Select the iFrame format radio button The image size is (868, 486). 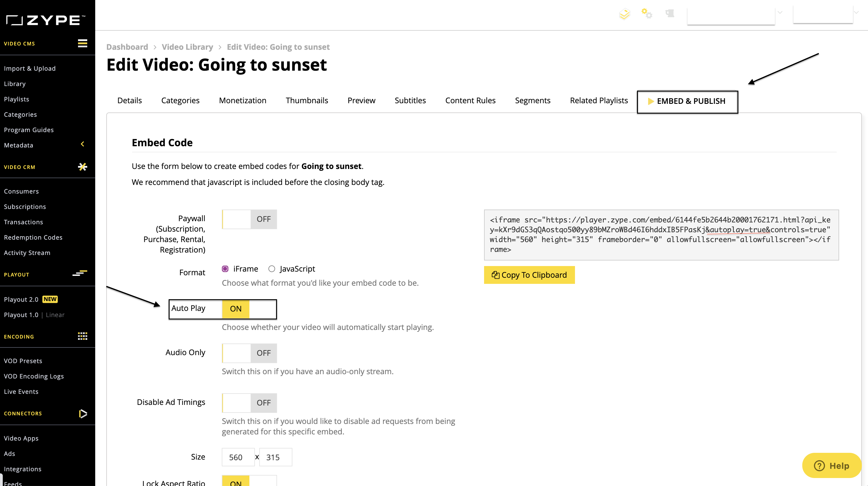click(225, 268)
